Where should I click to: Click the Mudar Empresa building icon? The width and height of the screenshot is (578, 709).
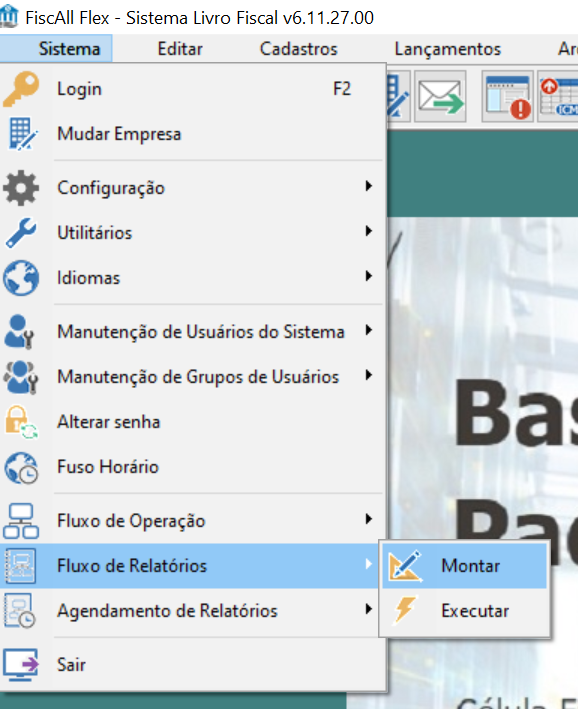(22, 134)
